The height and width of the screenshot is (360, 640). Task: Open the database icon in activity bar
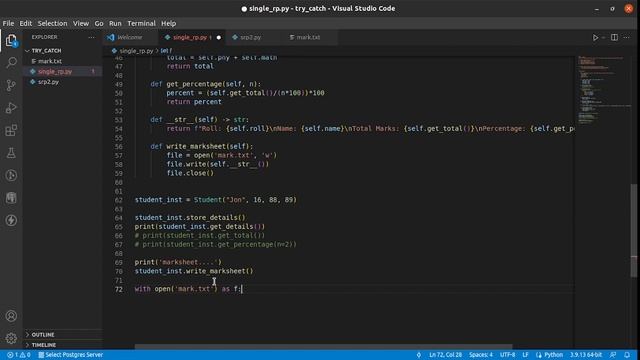point(11,198)
